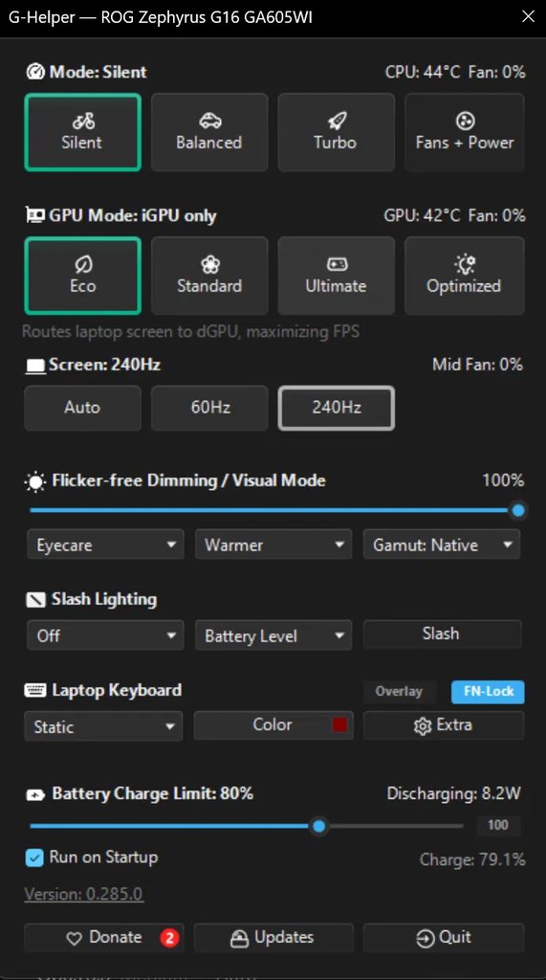This screenshot has height=980, width=546.
Task: Toggle keyboard Overlay option
Action: click(399, 691)
